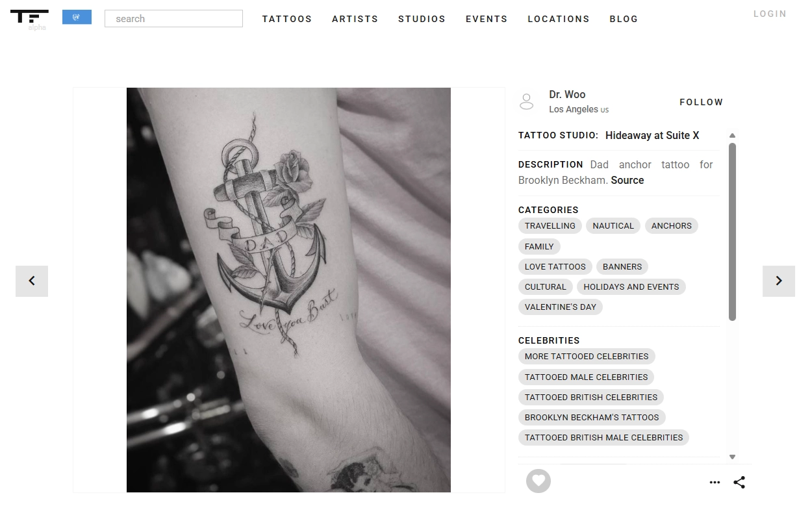Screen dimensions: 810x532
Task: Open Dr. Woo's profile avatar
Action: tap(527, 102)
